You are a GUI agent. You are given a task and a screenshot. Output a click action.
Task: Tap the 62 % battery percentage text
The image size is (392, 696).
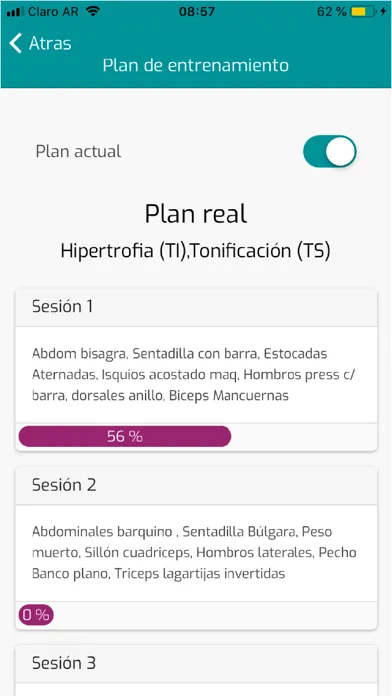click(332, 12)
